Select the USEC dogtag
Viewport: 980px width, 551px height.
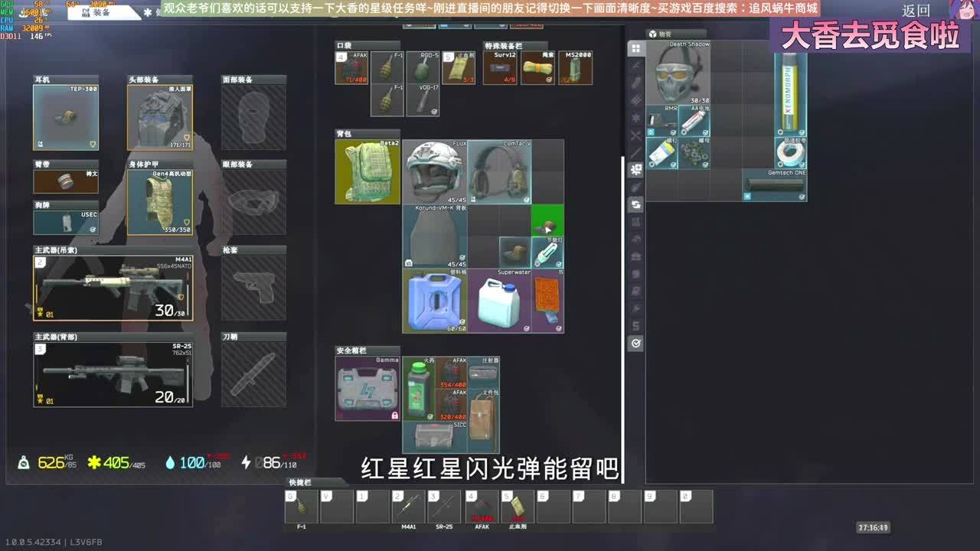coord(66,222)
